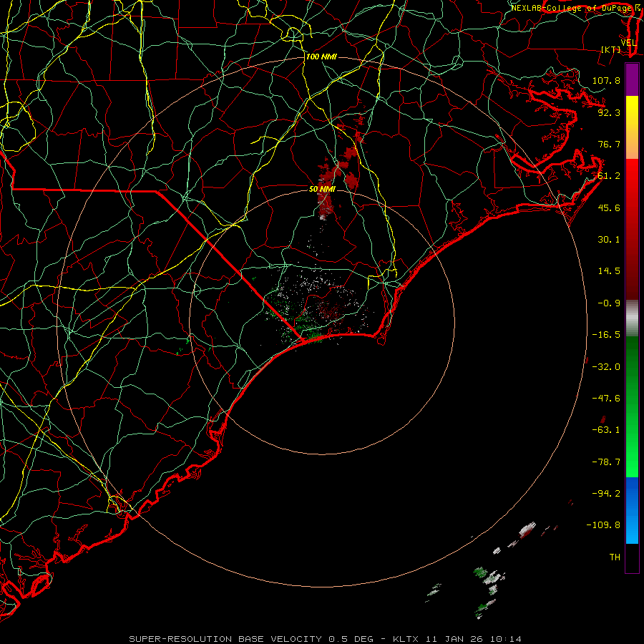The height and width of the screenshot is (644, 644).
Task: Click the -16.5 velocity scale value
Action: tap(606, 335)
